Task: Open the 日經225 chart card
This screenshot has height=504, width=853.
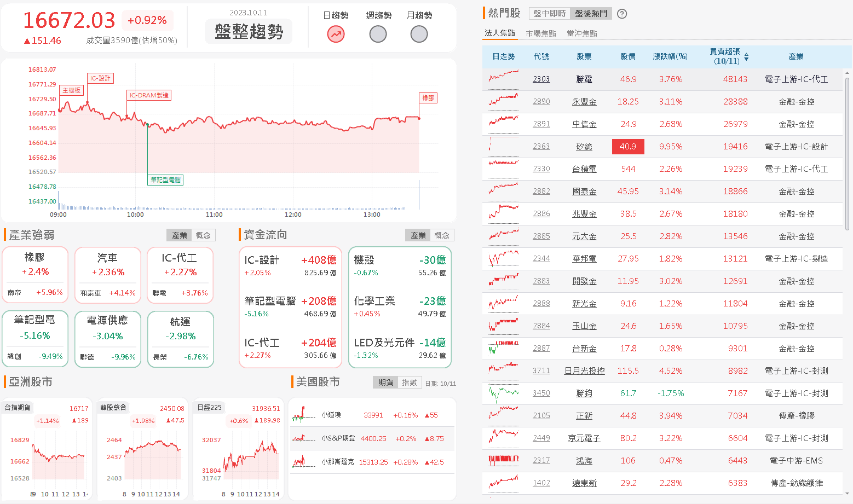Action: pos(239,450)
